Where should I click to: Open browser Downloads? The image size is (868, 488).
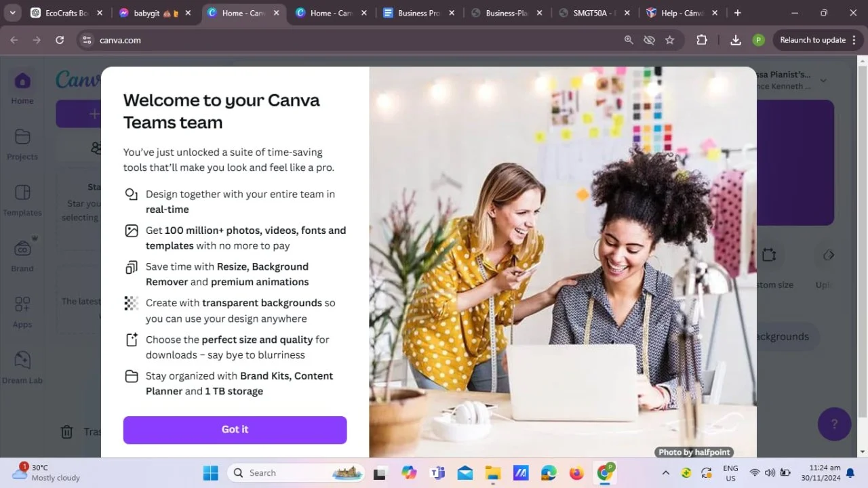(x=736, y=40)
